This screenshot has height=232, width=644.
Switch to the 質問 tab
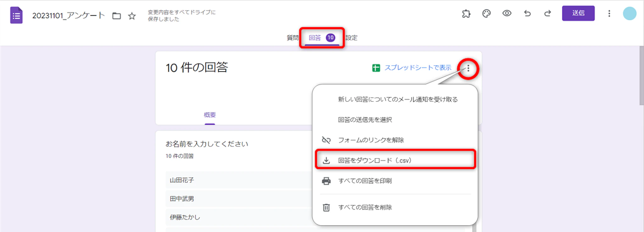tap(292, 38)
